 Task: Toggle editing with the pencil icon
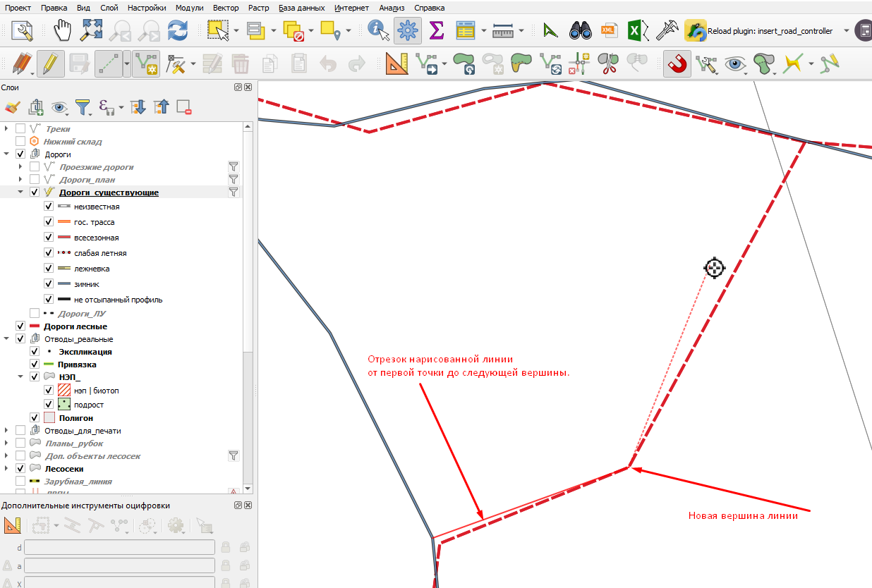(50, 64)
